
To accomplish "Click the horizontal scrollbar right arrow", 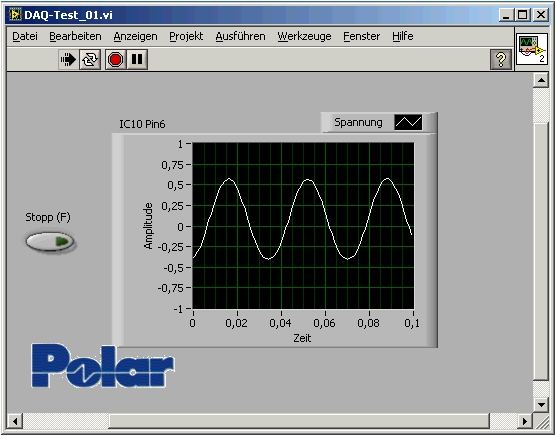I will [x=525, y=421].
